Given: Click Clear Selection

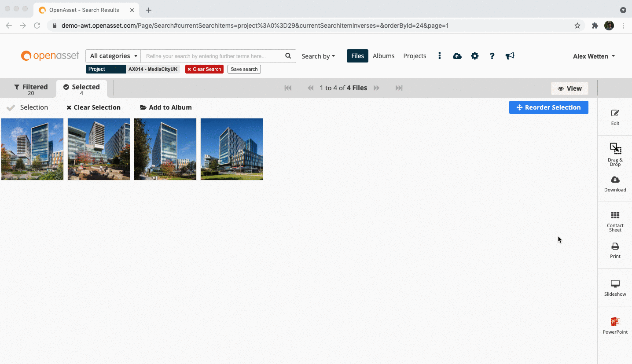Looking at the screenshot, I should [93, 107].
